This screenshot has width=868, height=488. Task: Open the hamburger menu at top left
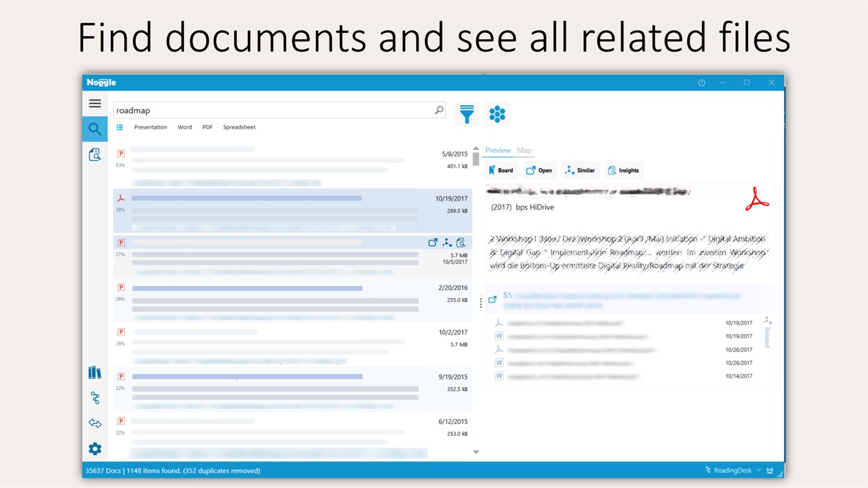pos(94,103)
